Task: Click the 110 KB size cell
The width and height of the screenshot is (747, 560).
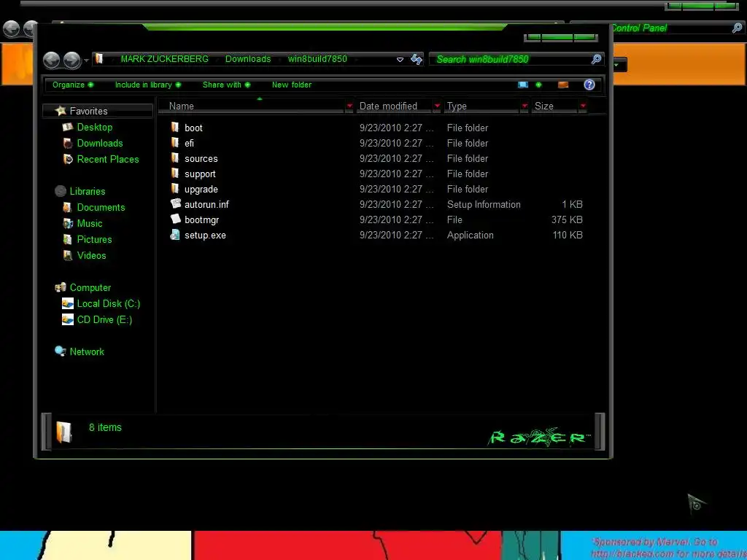Action: 568,236
